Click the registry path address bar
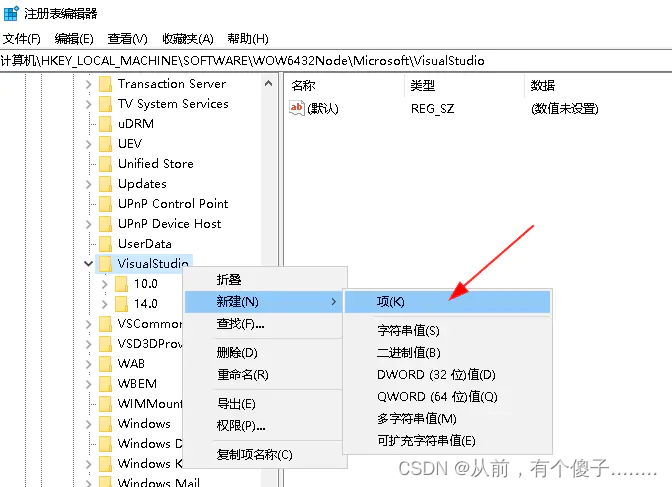 336,61
